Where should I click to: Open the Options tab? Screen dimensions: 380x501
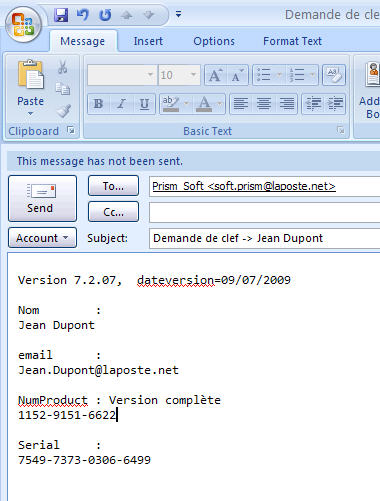coord(214,41)
